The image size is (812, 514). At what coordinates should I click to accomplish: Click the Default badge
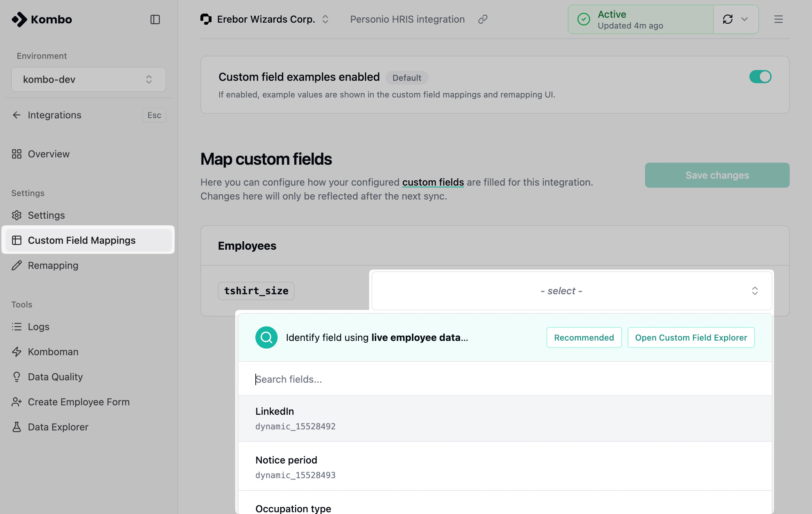pos(407,78)
